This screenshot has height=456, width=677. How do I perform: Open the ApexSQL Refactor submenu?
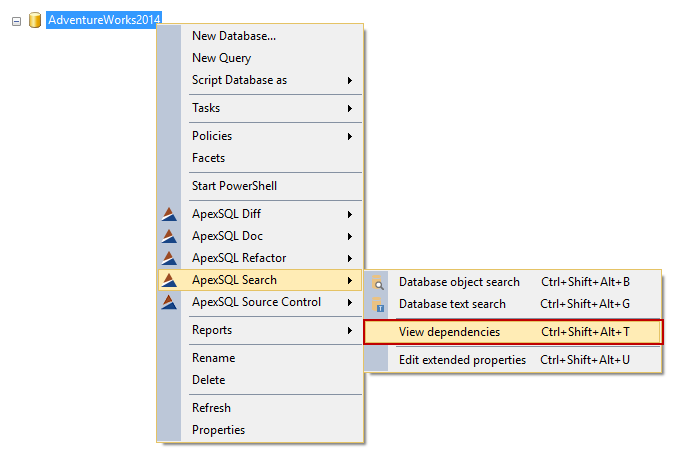pyautogui.click(x=260, y=258)
